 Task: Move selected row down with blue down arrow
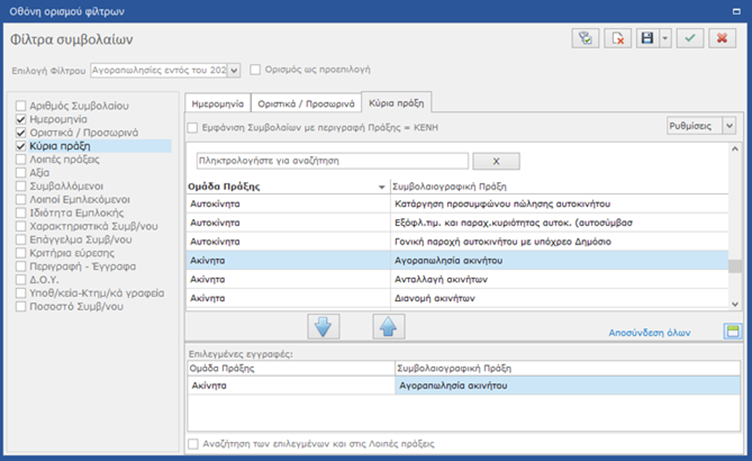click(x=323, y=327)
